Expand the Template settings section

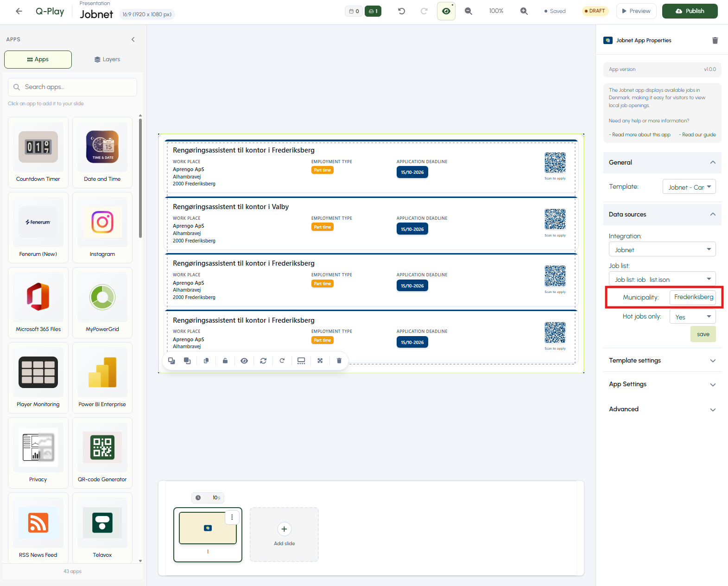(x=662, y=361)
